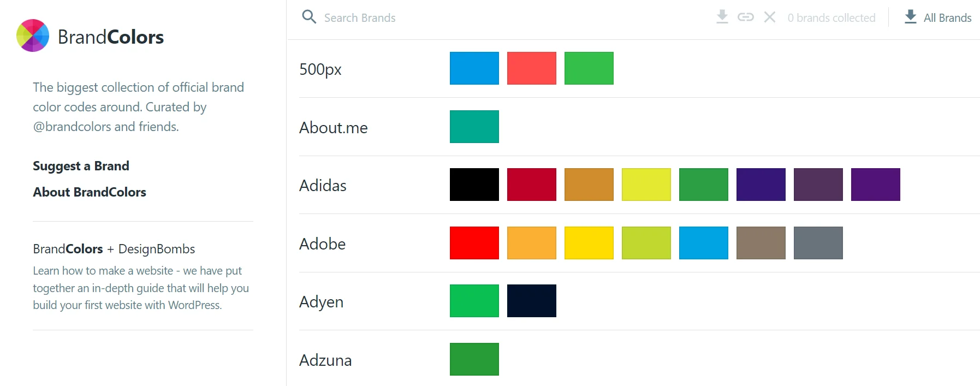Viewport: 980px width, 386px height.
Task: Click the share link icon
Action: pos(745,17)
